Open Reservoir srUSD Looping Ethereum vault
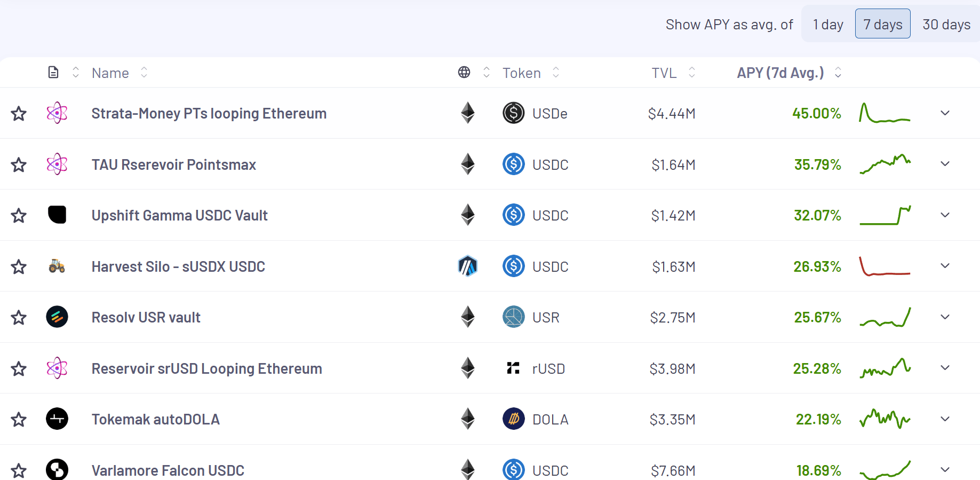Screen dimensions: 980x480 point(206,368)
